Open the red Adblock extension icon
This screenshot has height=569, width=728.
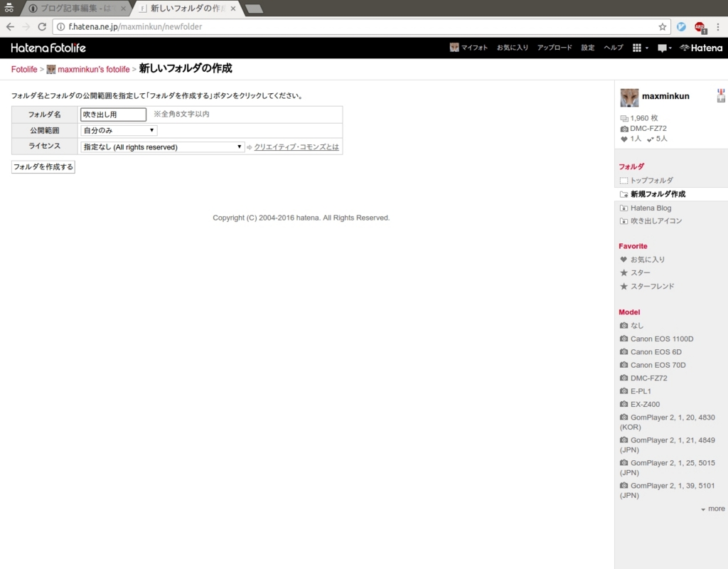click(700, 28)
